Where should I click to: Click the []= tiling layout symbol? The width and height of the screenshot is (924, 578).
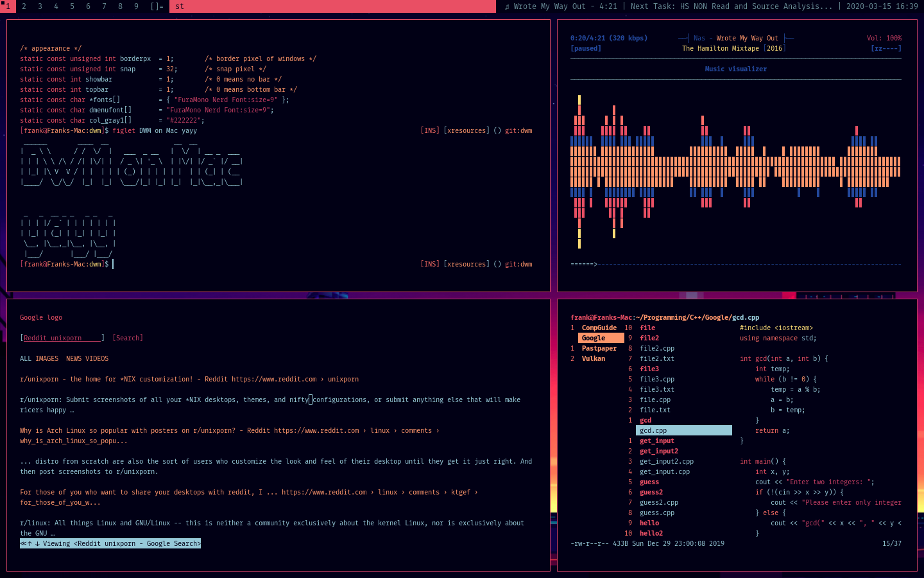[157, 6]
